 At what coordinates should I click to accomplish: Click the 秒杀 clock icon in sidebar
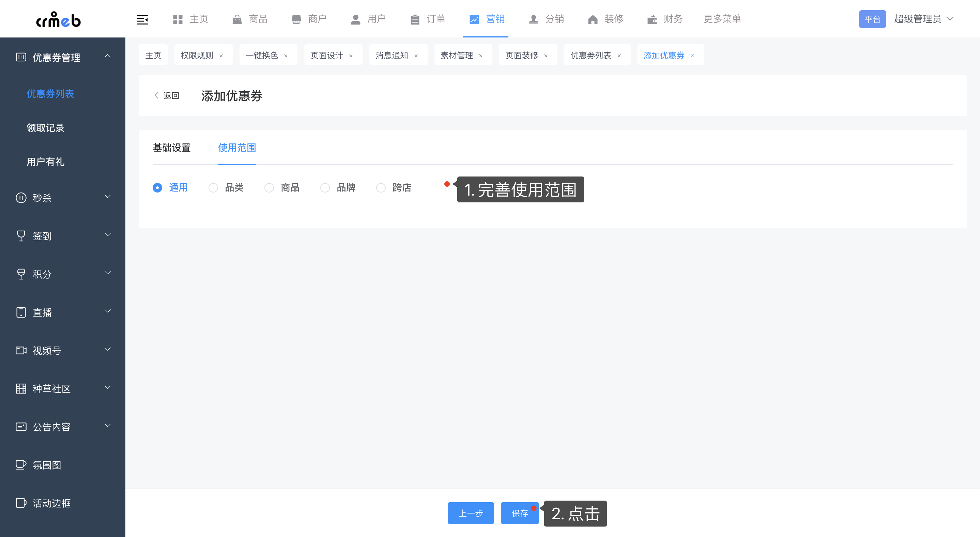(21, 198)
